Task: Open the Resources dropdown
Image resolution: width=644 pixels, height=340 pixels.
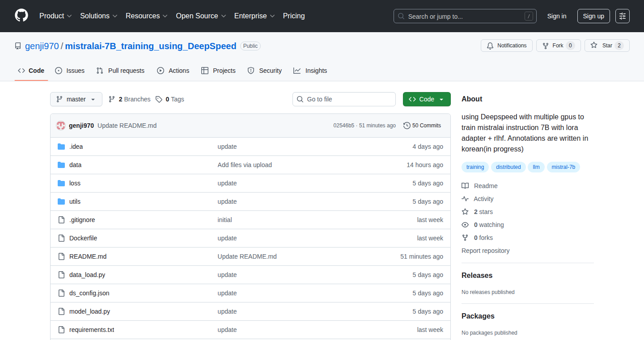Action: (x=147, y=16)
